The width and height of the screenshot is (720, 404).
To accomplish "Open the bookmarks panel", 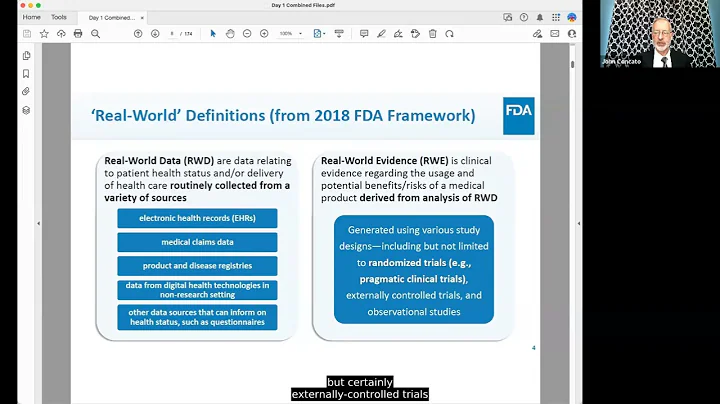I will click(26, 73).
